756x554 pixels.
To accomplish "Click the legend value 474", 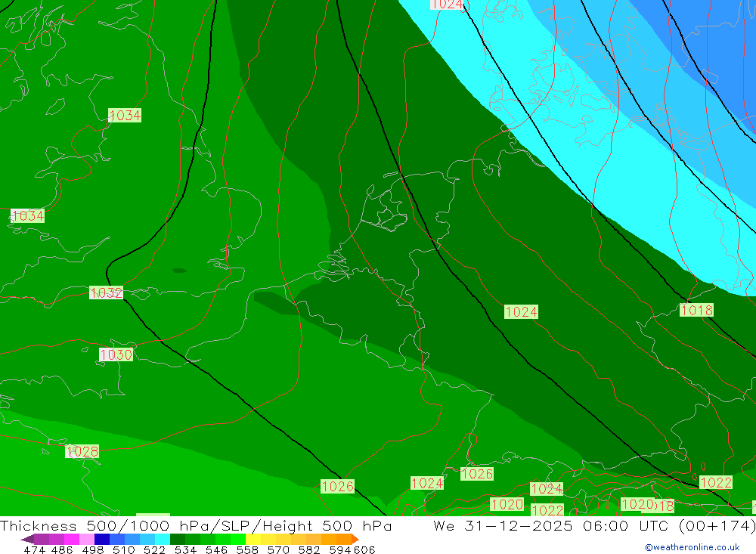I will coord(34,549).
